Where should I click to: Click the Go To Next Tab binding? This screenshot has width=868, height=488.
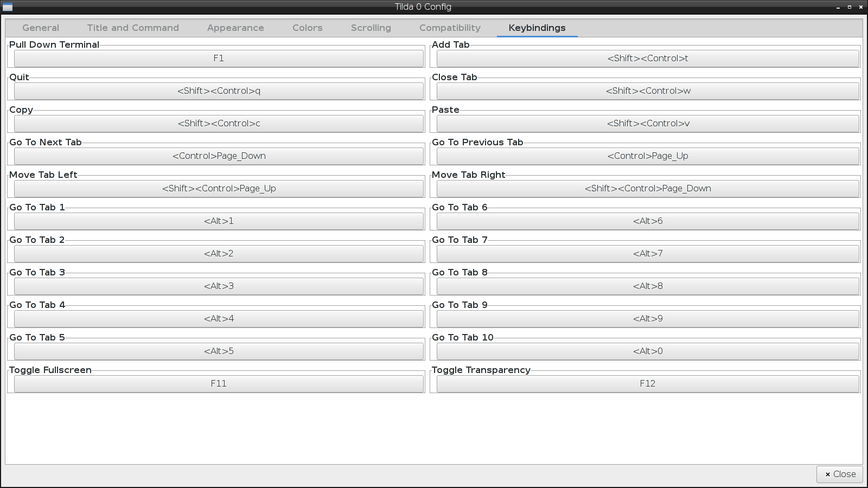[219, 156]
